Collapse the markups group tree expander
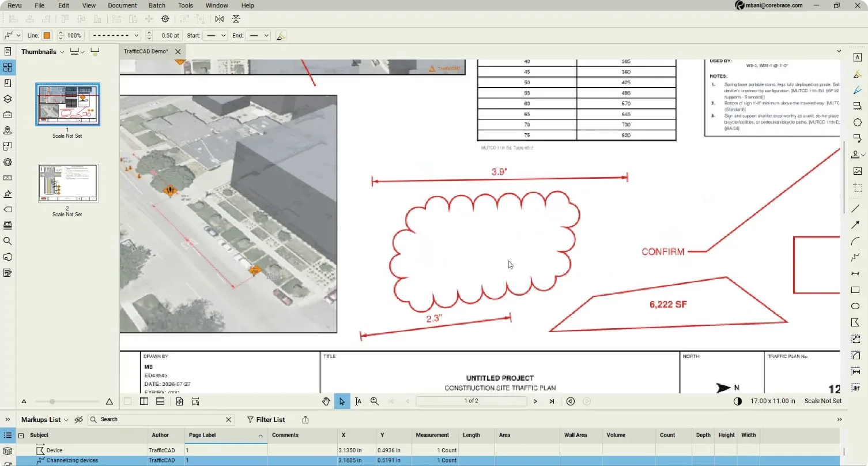 (21, 435)
